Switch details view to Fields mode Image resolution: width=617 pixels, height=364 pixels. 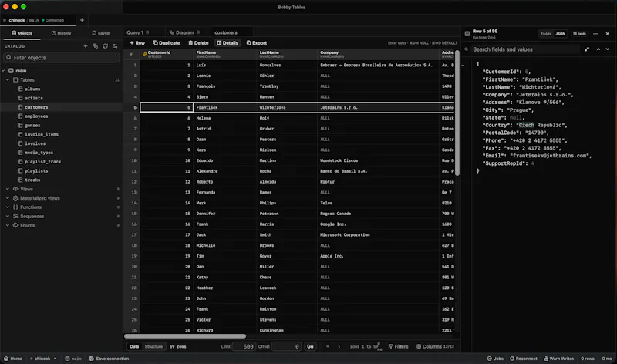(x=546, y=34)
